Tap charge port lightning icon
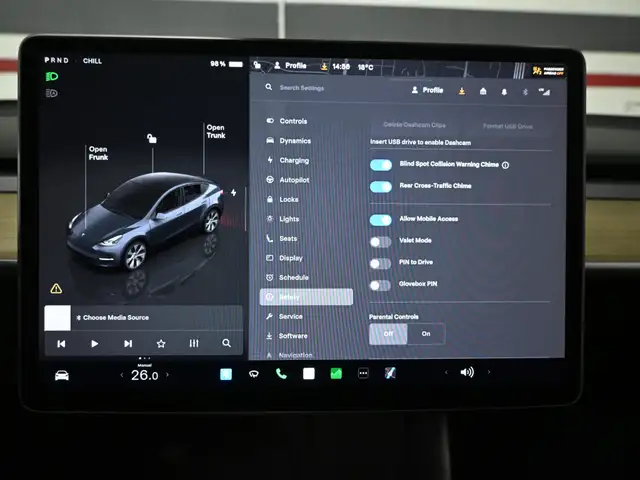Viewport: 640px width, 480px height. 233,192
